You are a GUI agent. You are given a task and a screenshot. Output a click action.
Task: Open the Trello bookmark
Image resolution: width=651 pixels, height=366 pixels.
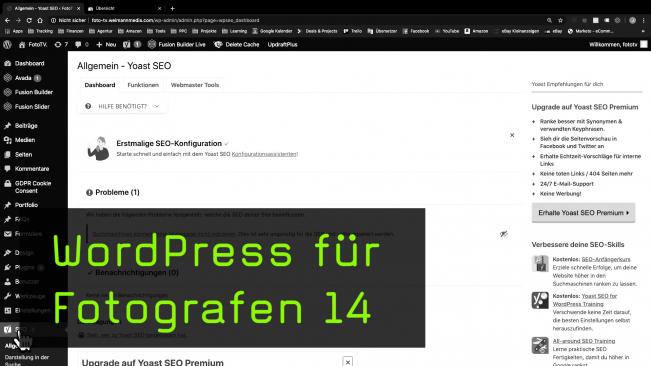(352, 31)
